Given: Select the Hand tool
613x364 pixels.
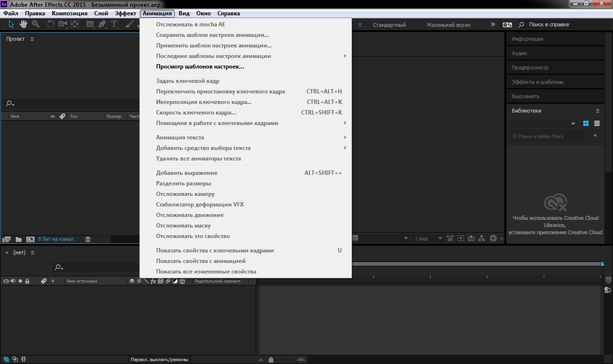Looking at the screenshot, I should click(x=23, y=24).
